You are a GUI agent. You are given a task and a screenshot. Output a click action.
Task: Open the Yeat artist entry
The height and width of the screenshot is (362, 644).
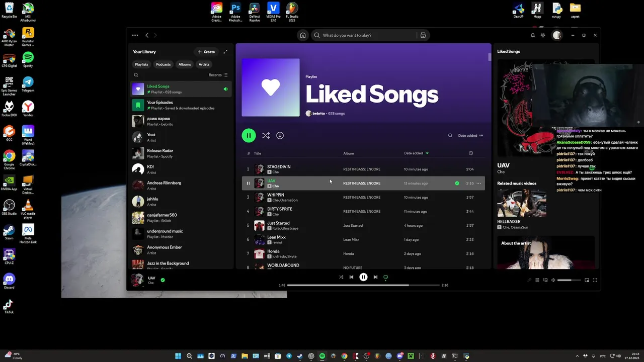pyautogui.click(x=181, y=137)
